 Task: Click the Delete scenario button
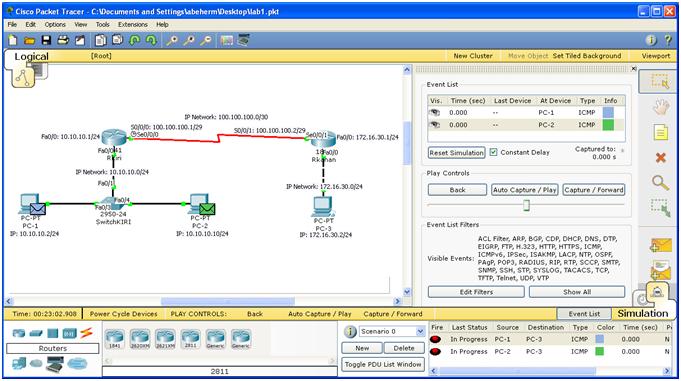click(x=404, y=348)
